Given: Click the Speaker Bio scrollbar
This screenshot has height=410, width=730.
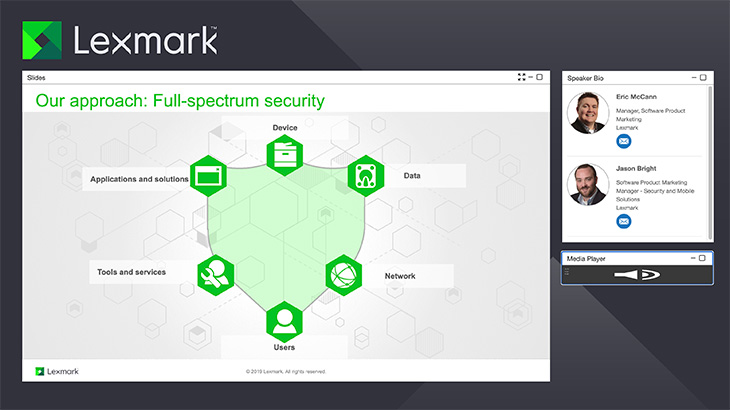Looking at the screenshot, I should (711, 160).
